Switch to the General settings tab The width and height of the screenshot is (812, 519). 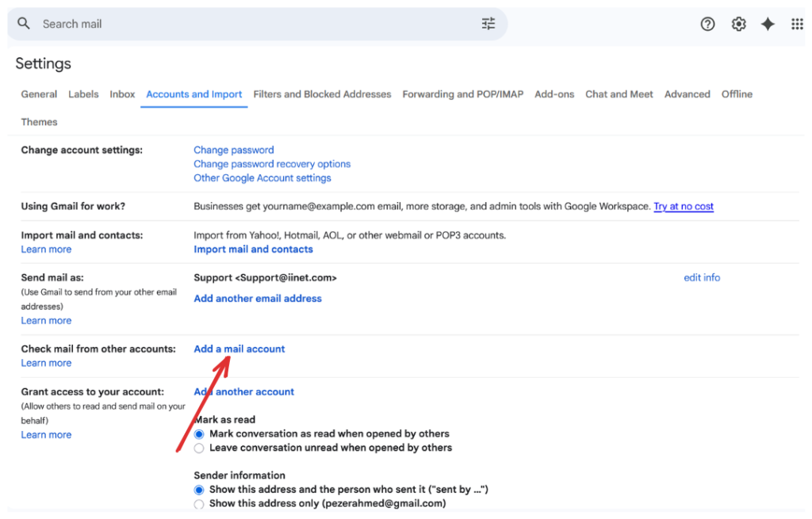(39, 94)
